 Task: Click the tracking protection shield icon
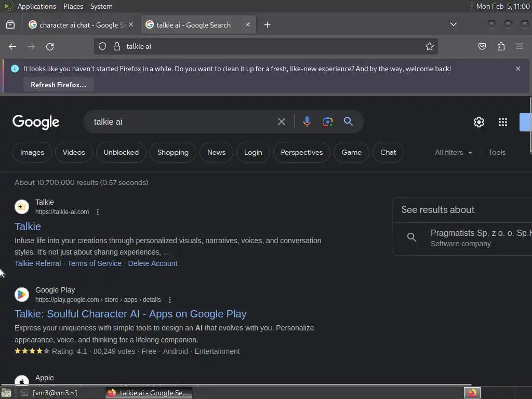point(102,46)
